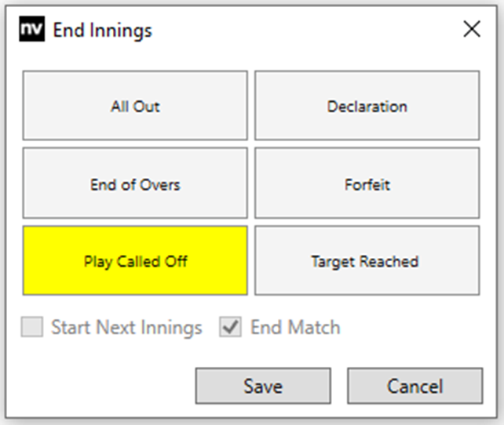The width and height of the screenshot is (504, 425).
Task: Dismiss changes with the Cancel button
Action: tap(415, 387)
